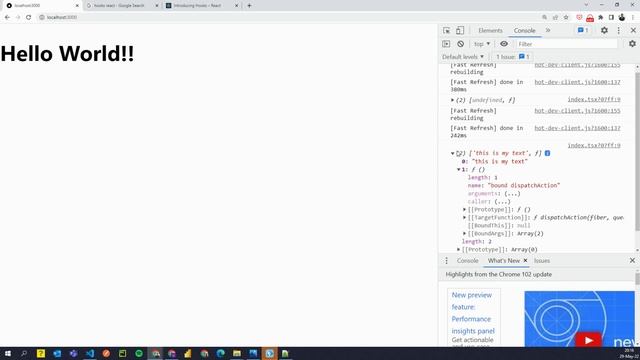Collapse the ['this is my text', f] array
640x360 pixels.
click(x=452, y=153)
